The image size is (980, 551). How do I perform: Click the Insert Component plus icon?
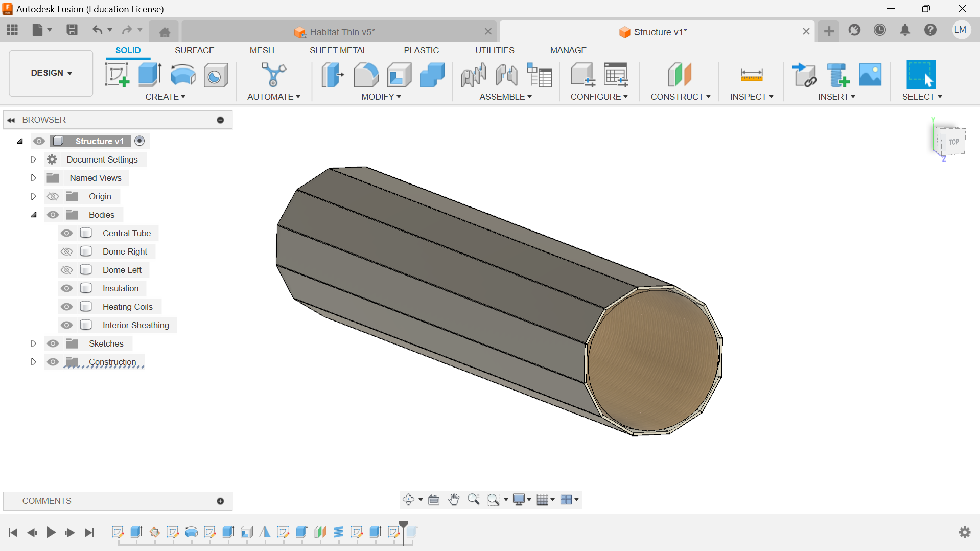tap(838, 75)
